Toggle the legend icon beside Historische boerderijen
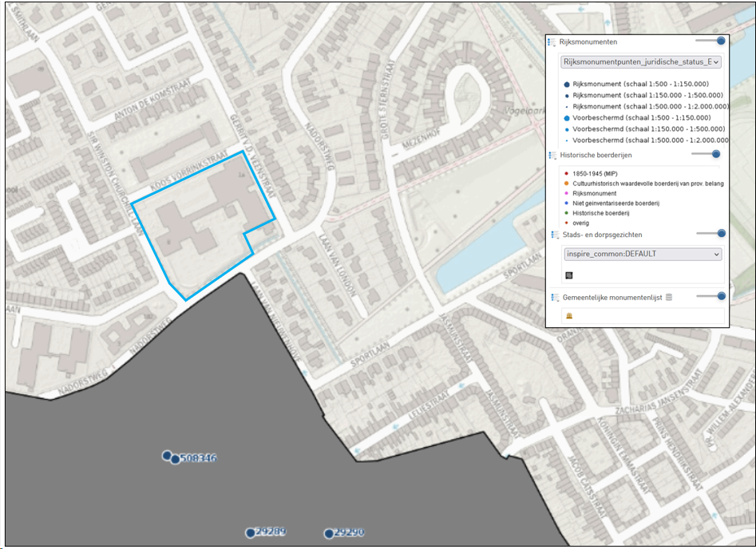The image size is (756, 549). (552, 156)
